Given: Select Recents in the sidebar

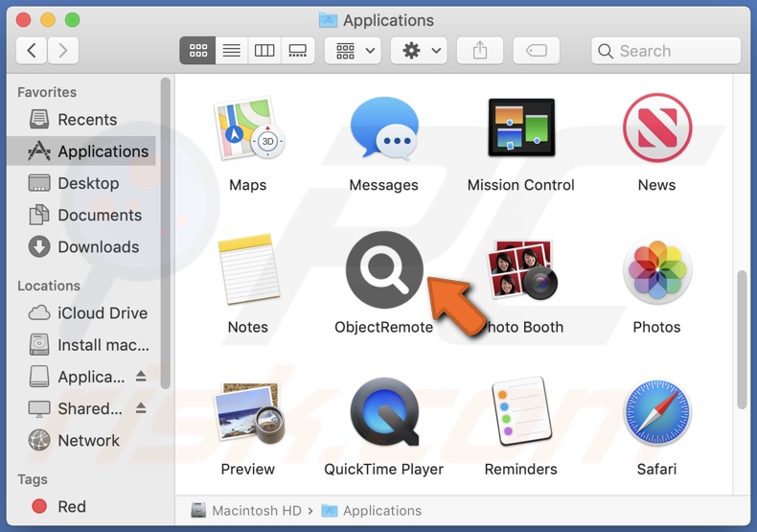Looking at the screenshot, I should point(82,119).
